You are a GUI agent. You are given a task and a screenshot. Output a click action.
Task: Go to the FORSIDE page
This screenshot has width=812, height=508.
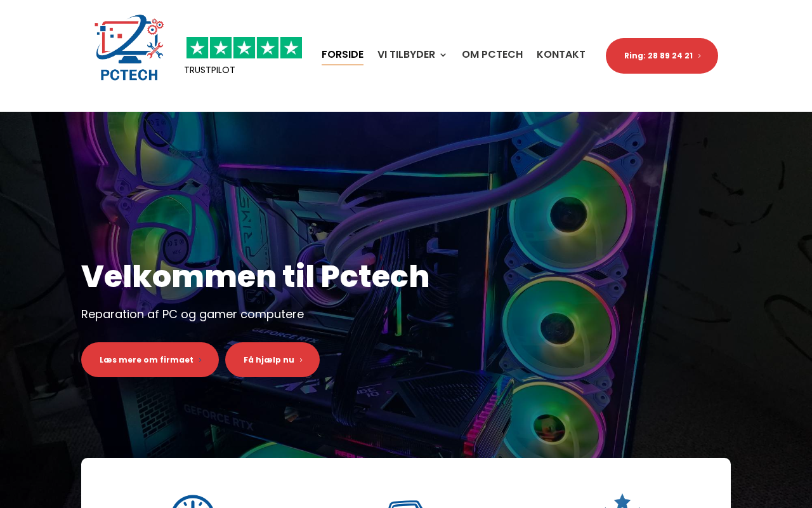click(x=343, y=55)
